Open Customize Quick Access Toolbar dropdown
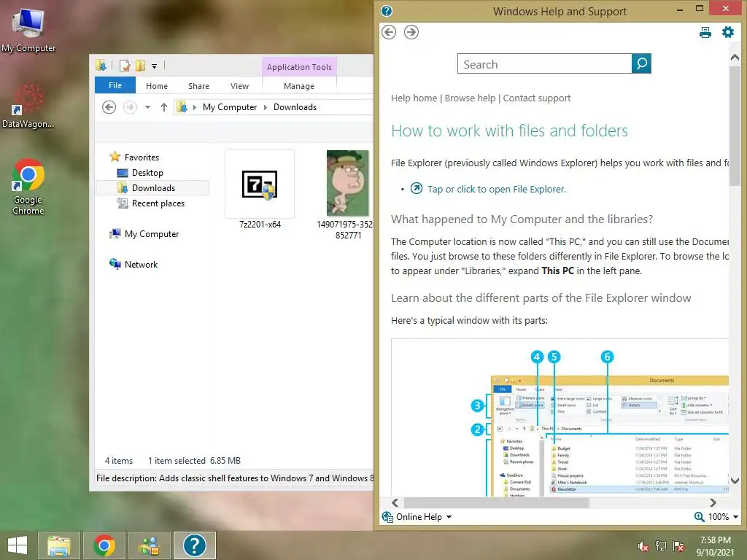The width and height of the screenshot is (747, 560). 155,66
